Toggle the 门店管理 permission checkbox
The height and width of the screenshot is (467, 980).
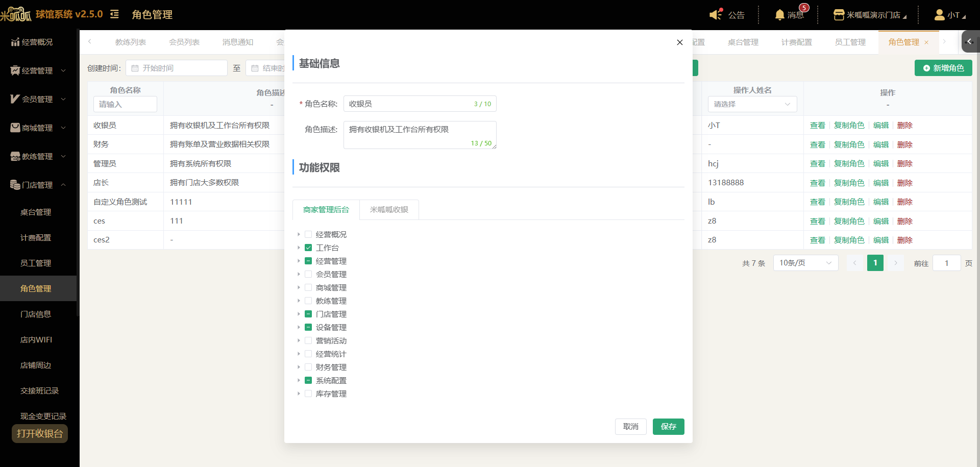coord(308,314)
